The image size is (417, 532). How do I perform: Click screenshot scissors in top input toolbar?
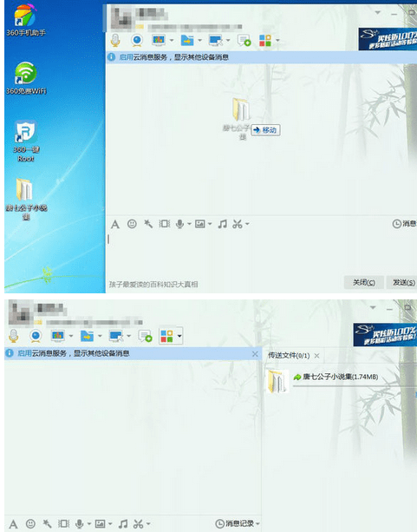pyautogui.click(x=238, y=224)
